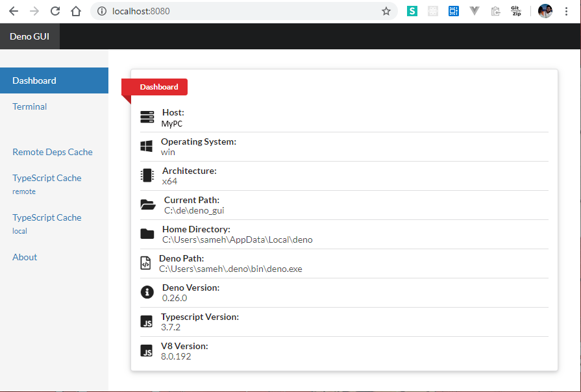Open the React devtools extension icon
Screen dimensions: 581x392
[x=433, y=11]
